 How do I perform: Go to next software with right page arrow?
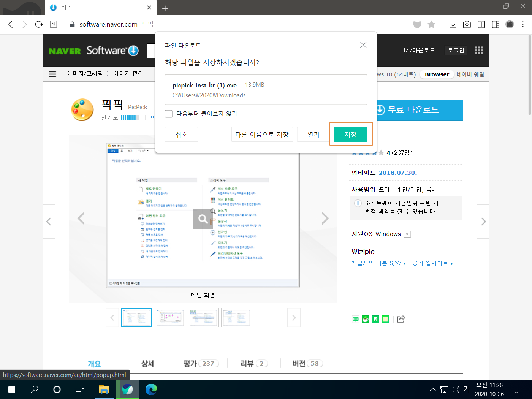[x=483, y=222]
